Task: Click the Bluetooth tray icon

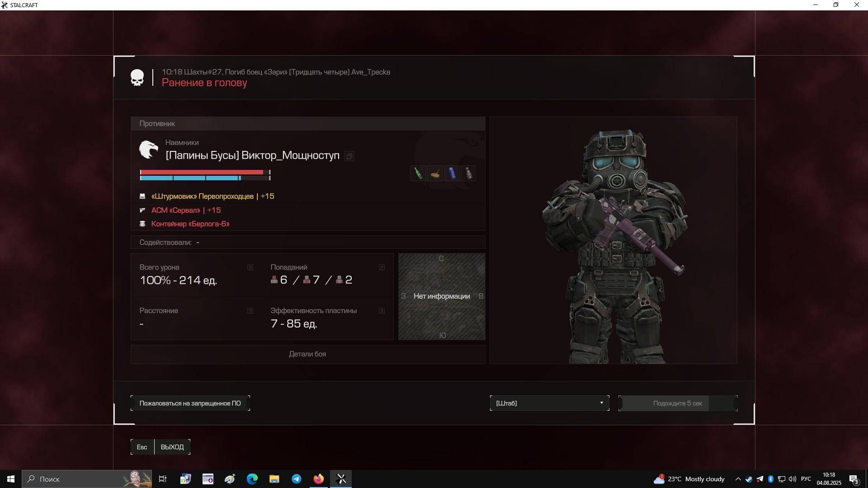Action: pyautogui.click(x=771, y=479)
